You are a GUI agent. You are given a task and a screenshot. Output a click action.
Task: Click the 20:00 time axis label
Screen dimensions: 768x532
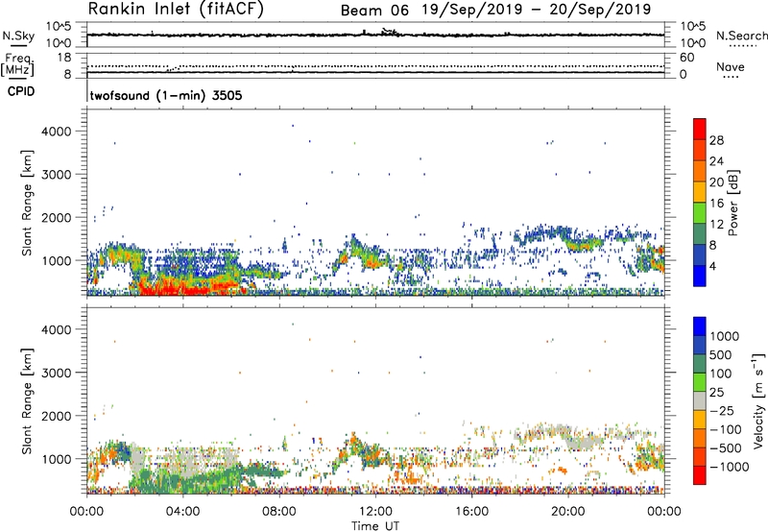click(567, 512)
